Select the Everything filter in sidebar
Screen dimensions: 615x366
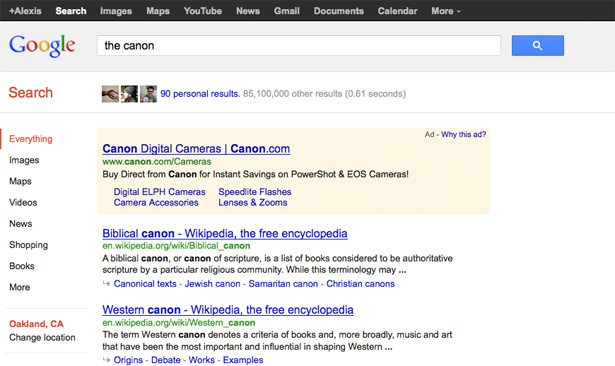tap(31, 139)
